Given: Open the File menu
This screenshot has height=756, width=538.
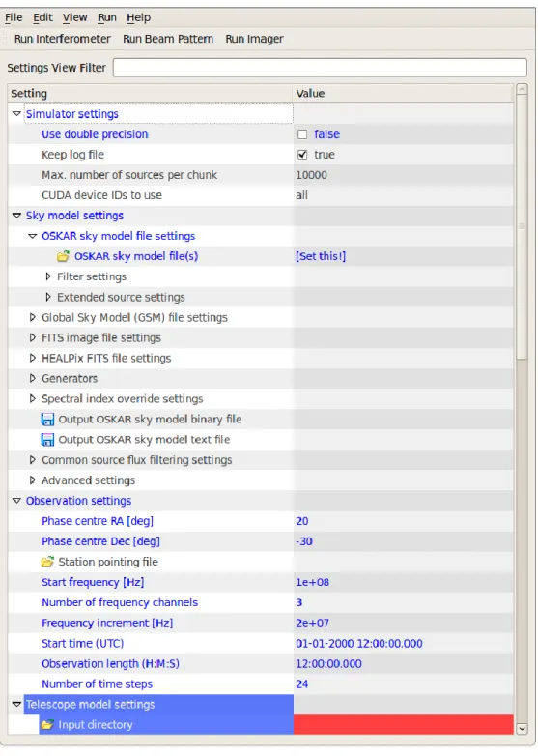Looking at the screenshot, I should [14, 17].
